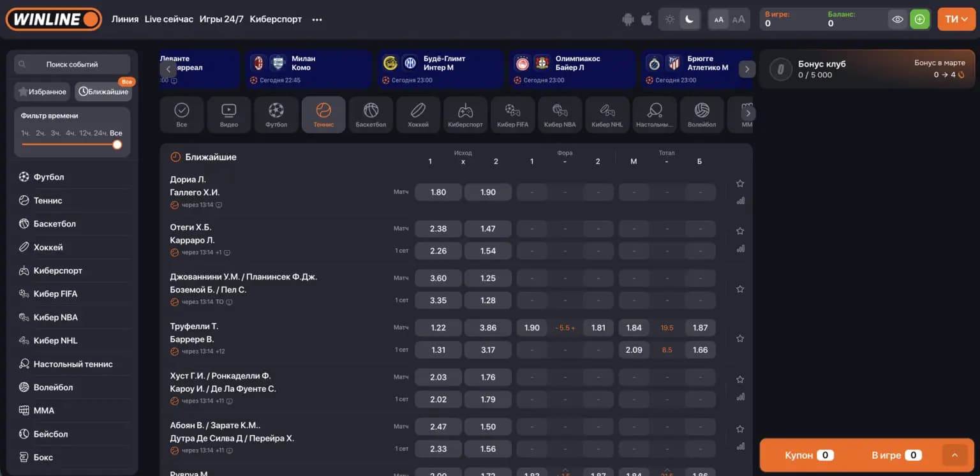The height and width of the screenshot is (476, 980).
Task: Download the Android app via its icon
Action: 628,19
